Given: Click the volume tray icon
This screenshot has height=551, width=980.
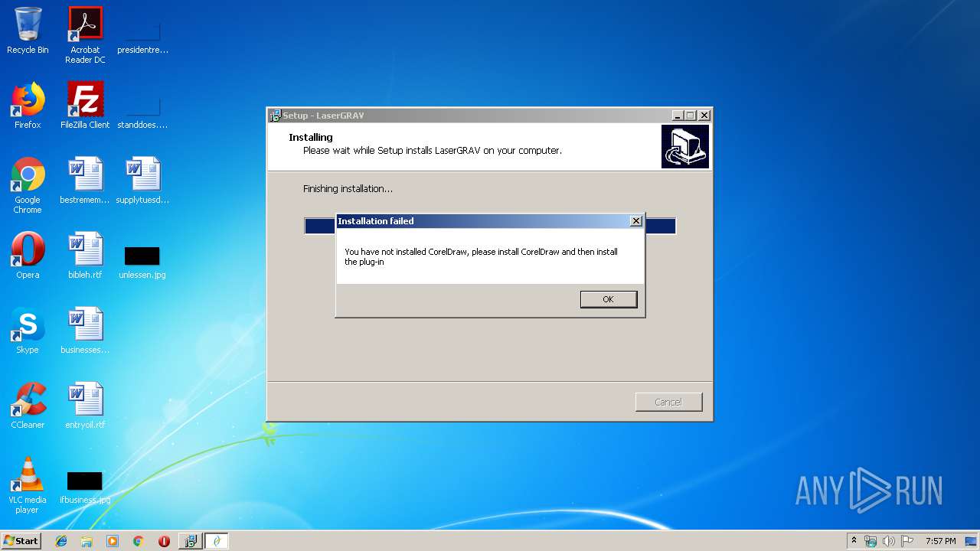Looking at the screenshot, I should coord(889,541).
